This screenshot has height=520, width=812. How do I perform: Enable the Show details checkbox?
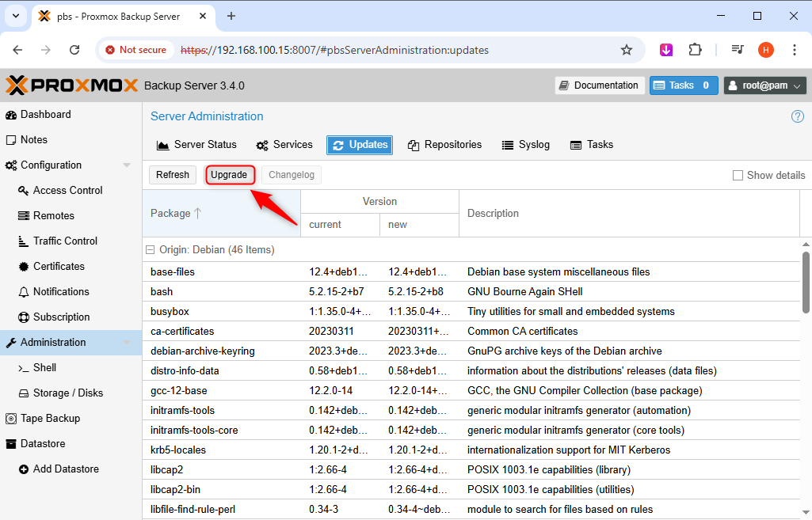(x=738, y=176)
